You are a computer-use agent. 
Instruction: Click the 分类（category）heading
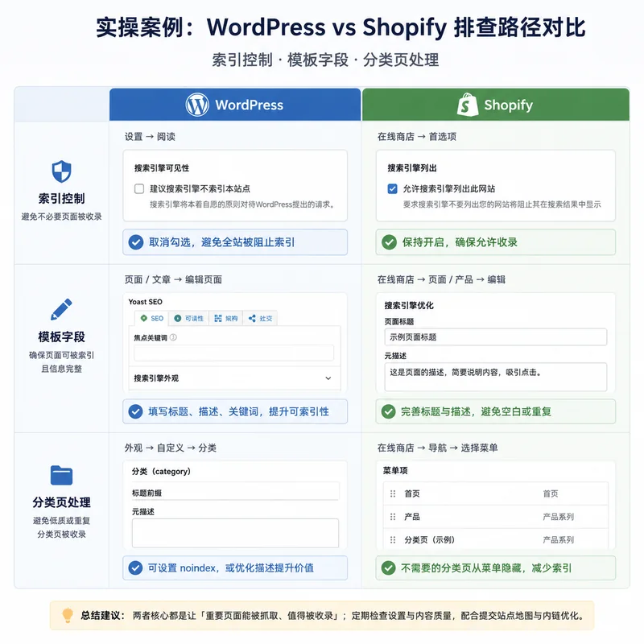click(x=162, y=472)
